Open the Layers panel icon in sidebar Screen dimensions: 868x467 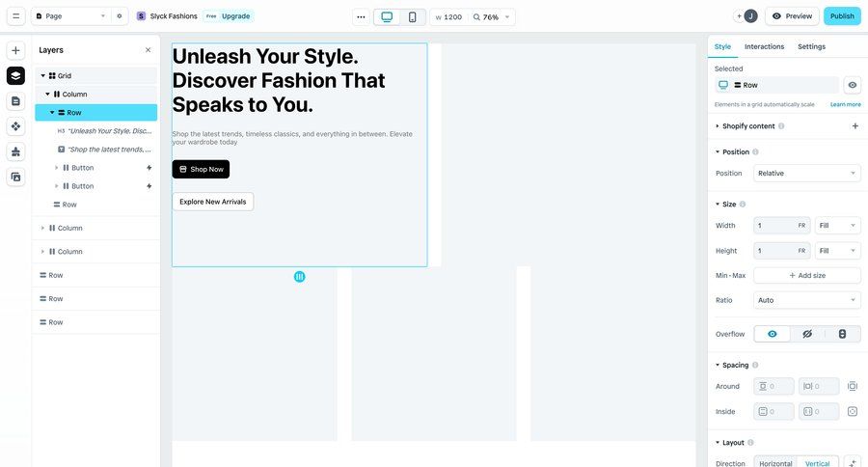15,75
